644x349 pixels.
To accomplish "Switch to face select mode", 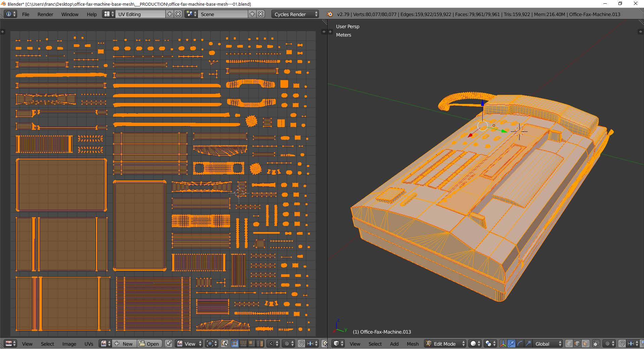I will (x=586, y=344).
